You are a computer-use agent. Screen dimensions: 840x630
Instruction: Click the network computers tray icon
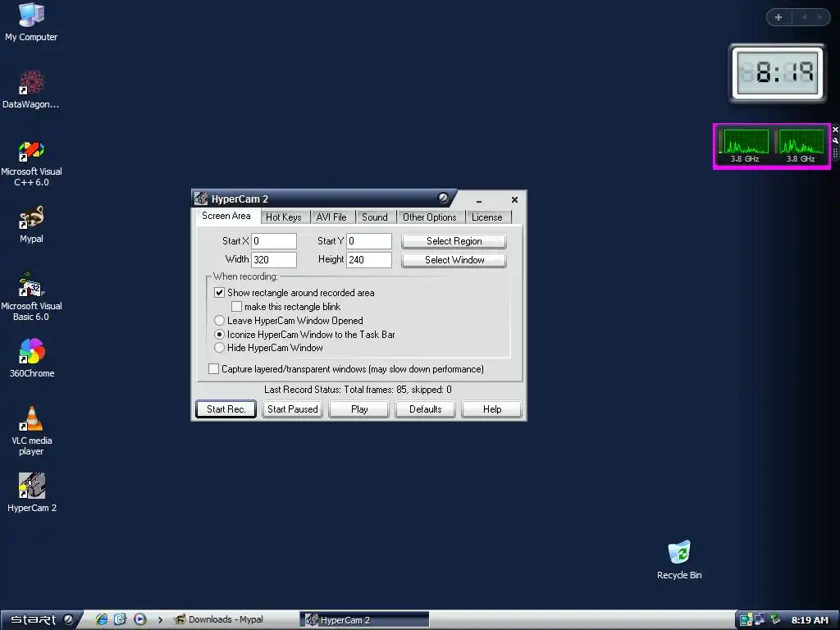[x=760, y=619]
